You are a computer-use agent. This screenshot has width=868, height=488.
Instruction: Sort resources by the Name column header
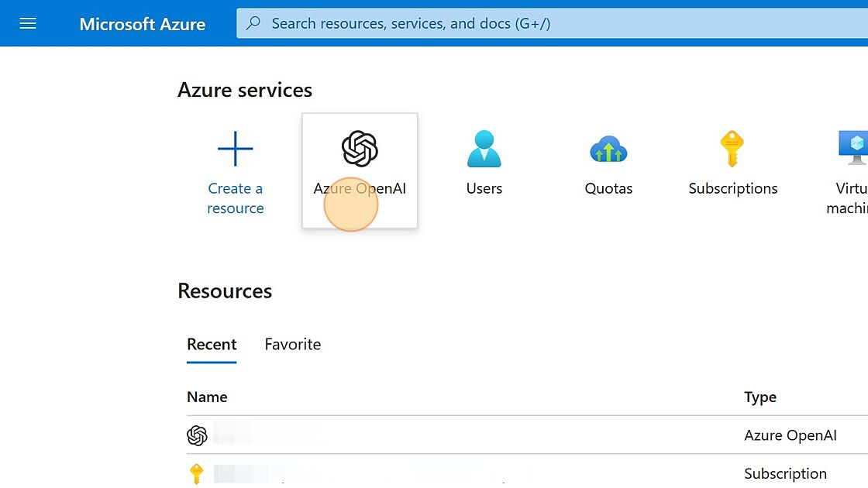click(207, 397)
